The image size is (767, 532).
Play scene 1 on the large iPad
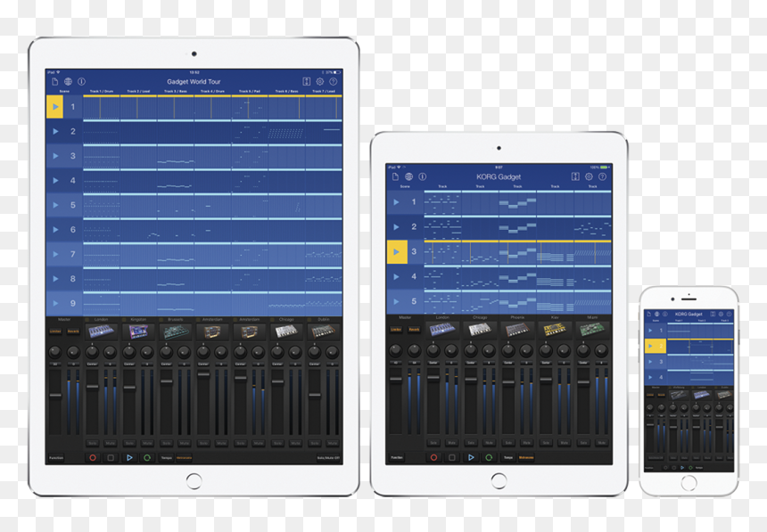[55, 107]
